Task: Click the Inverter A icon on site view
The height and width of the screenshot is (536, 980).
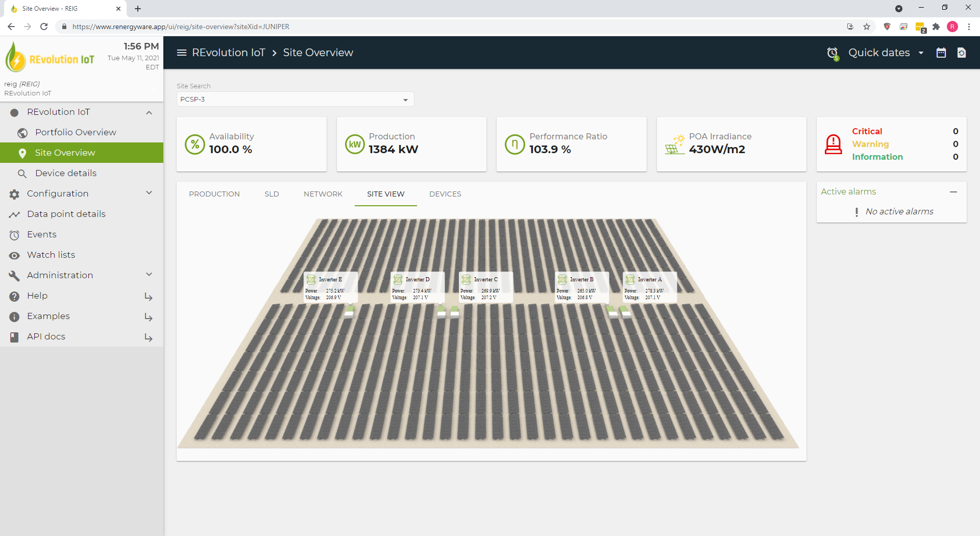Action: [x=630, y=279]
